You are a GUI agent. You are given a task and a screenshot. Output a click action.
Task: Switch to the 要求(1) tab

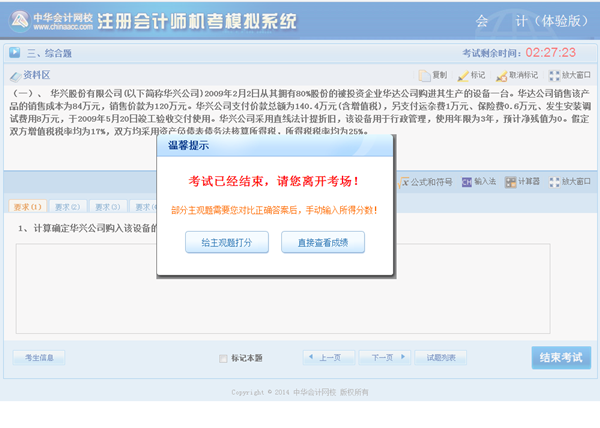[28, 207]
